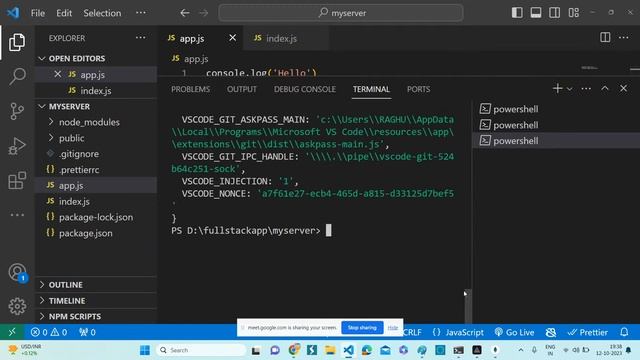Click the myserver command center search box
The width and height of the screenshot is (640, 360).
point(341,13)
